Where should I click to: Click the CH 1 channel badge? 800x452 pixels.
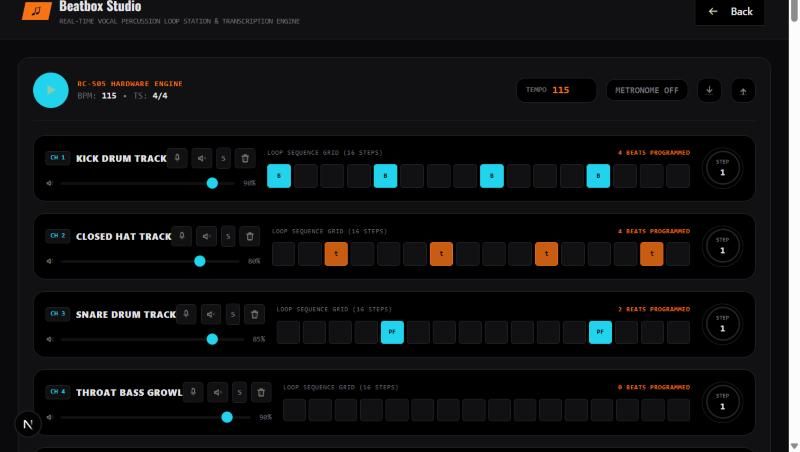click(58, 158)
